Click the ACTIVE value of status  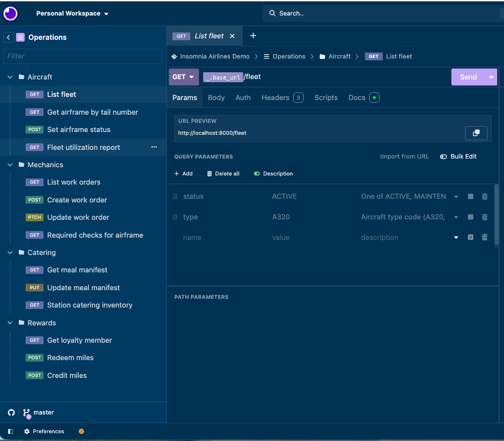pyautogui.click(x=284, y=196)
